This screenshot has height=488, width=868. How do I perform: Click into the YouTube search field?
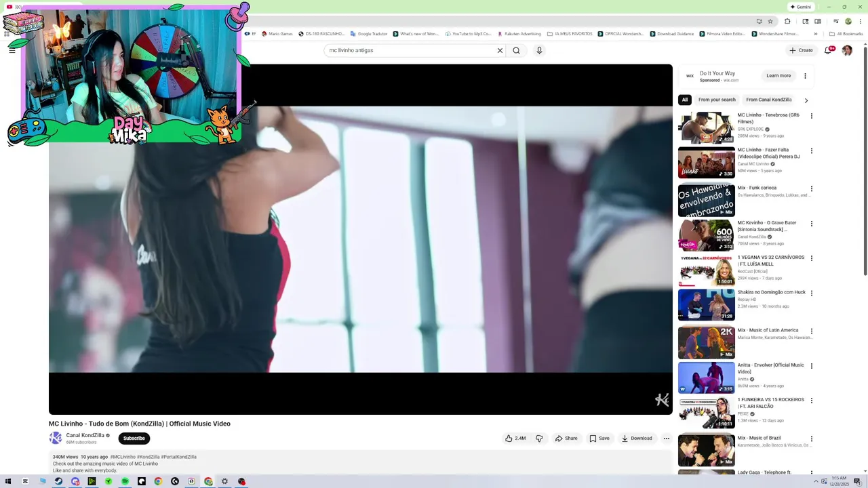point(410,50)
